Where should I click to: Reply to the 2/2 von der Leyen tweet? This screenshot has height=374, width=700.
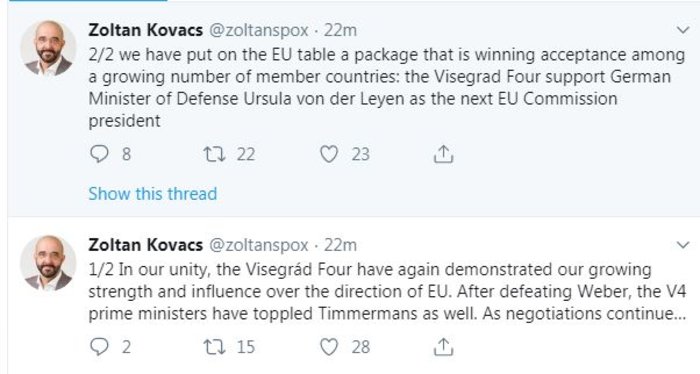pos(99,154)
